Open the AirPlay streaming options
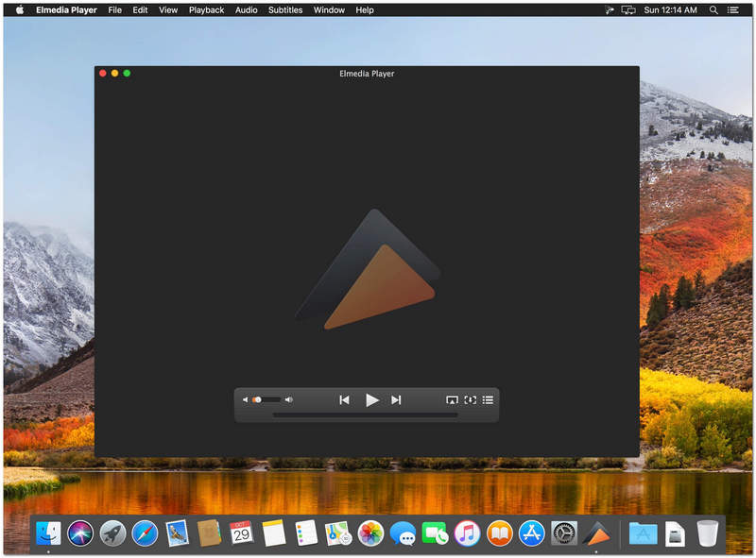 click(x=452, y=400)
